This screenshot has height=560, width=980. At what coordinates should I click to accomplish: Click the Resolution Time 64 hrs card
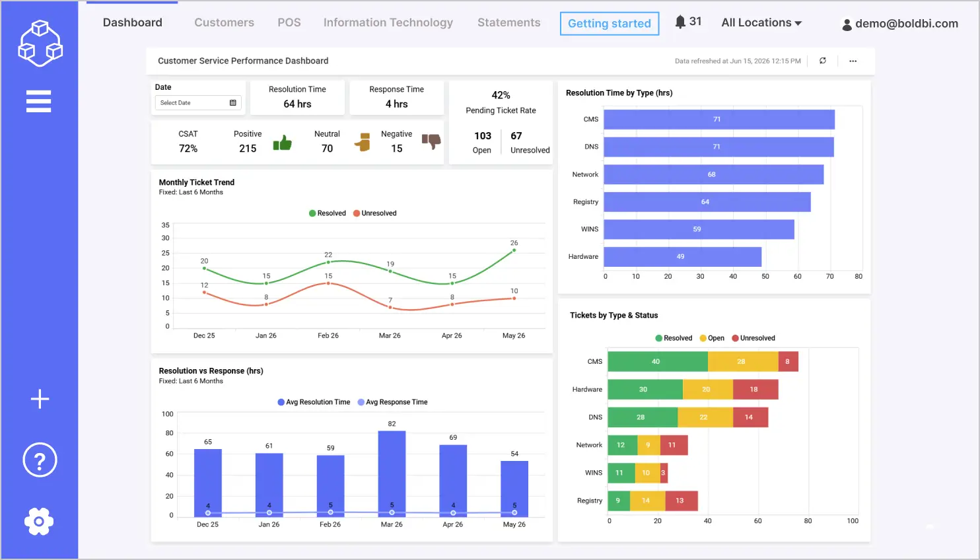tap(297, 98)
